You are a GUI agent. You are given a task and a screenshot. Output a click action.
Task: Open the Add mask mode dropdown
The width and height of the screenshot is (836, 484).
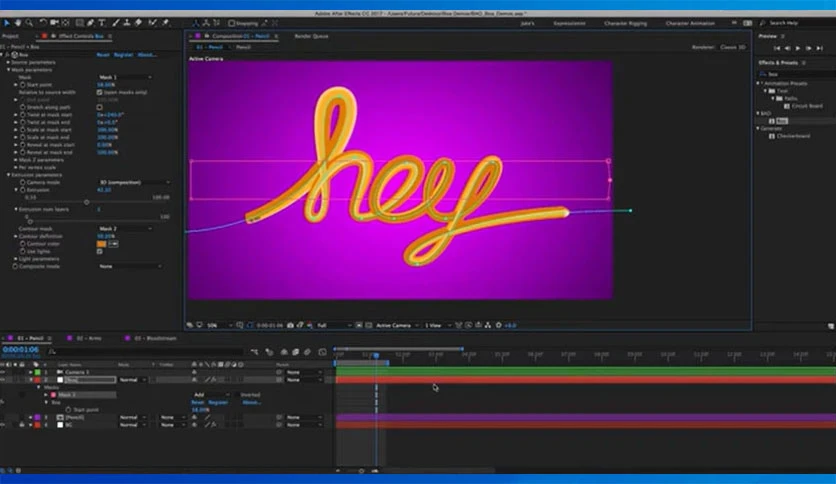[211, 395]
